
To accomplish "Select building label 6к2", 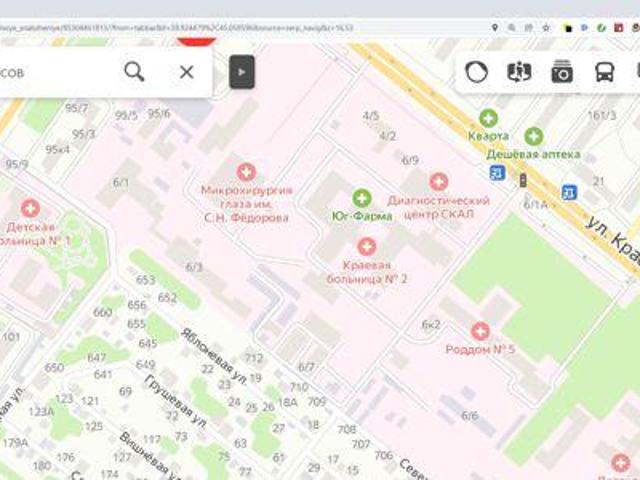I will [x=431, y=324].
